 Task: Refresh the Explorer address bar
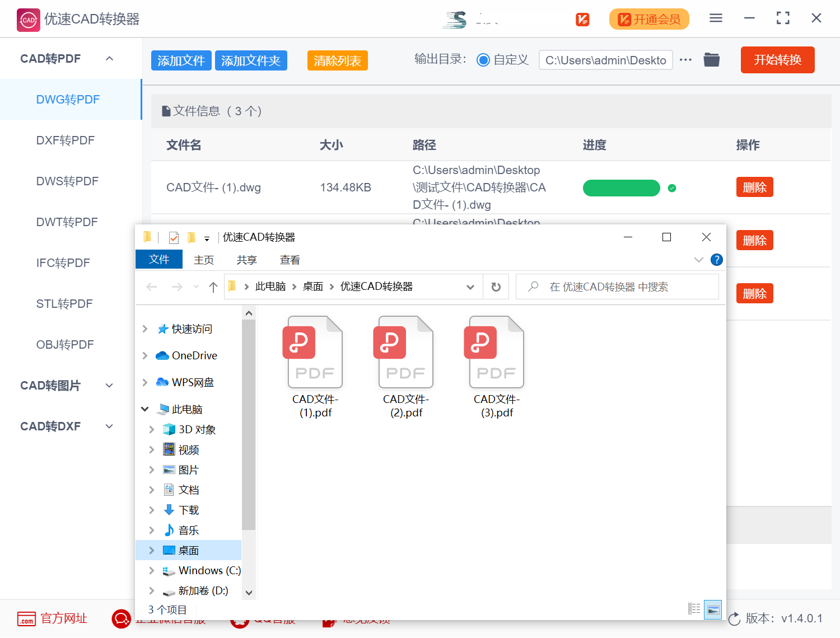pyautogui.click(x=496, y=287)
